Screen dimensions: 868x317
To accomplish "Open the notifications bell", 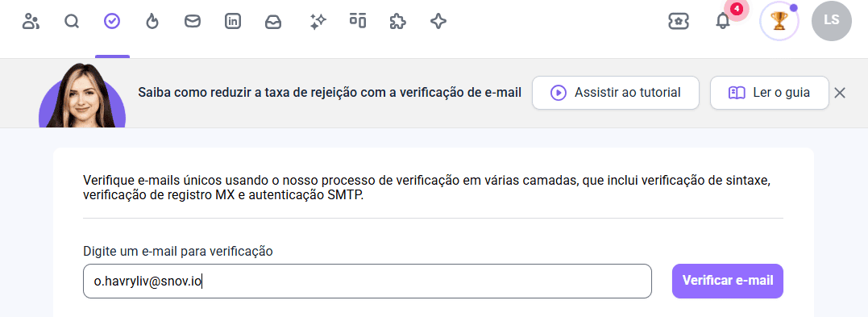I will (x=723, y=22).
